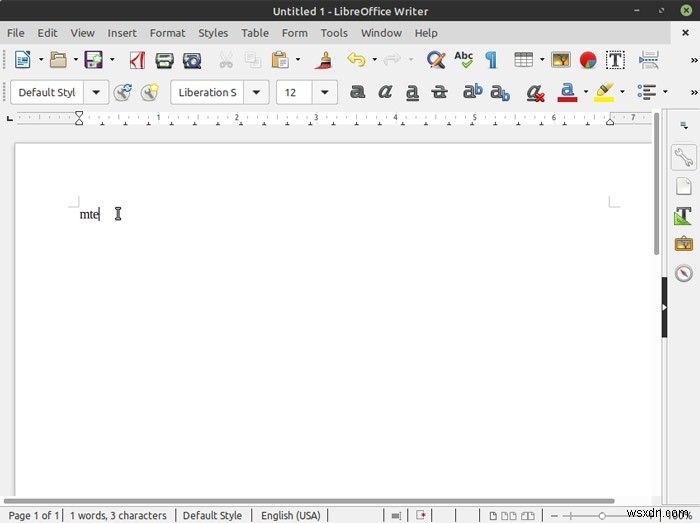Screen dimensions: 700x523
Task: Open New document type dropdown arrow
Action: [x=41, y=59]
